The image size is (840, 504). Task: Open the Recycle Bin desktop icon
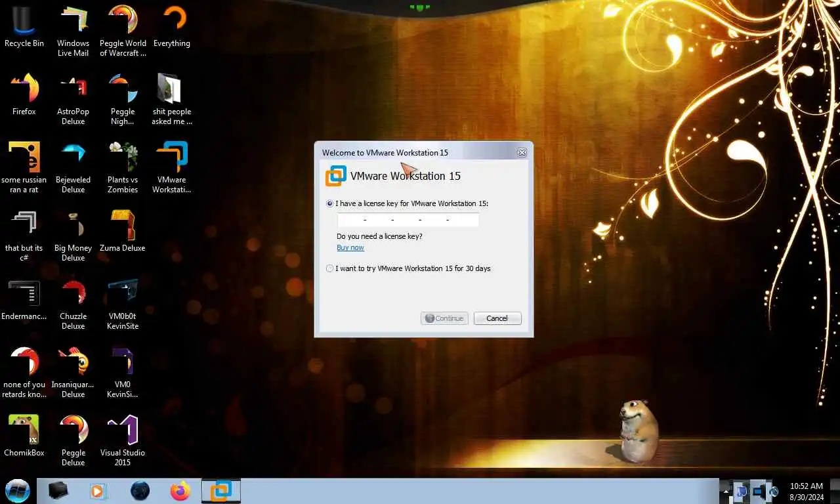[24, 27]
